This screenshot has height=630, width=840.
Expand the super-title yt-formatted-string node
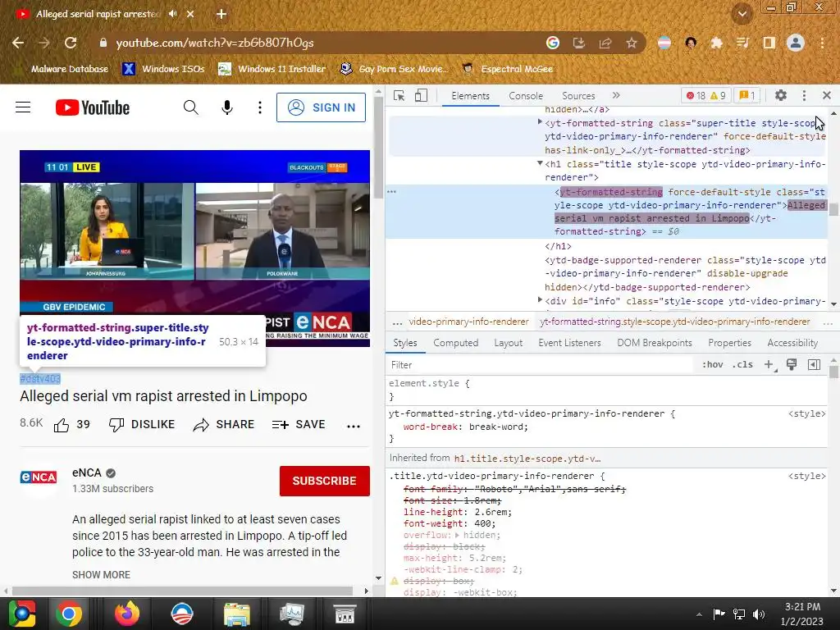coord(540,122)
